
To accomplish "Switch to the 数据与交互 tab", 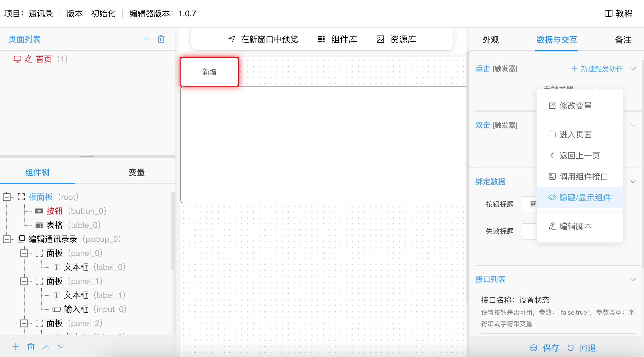I will (x=557, y=40).
